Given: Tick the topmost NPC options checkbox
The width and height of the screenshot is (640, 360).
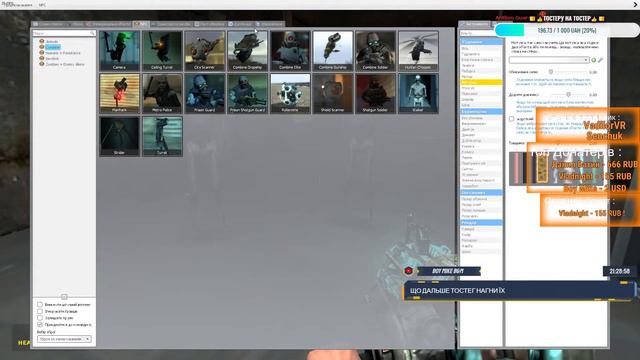Looking at the screenshot, I should [40, 304].
